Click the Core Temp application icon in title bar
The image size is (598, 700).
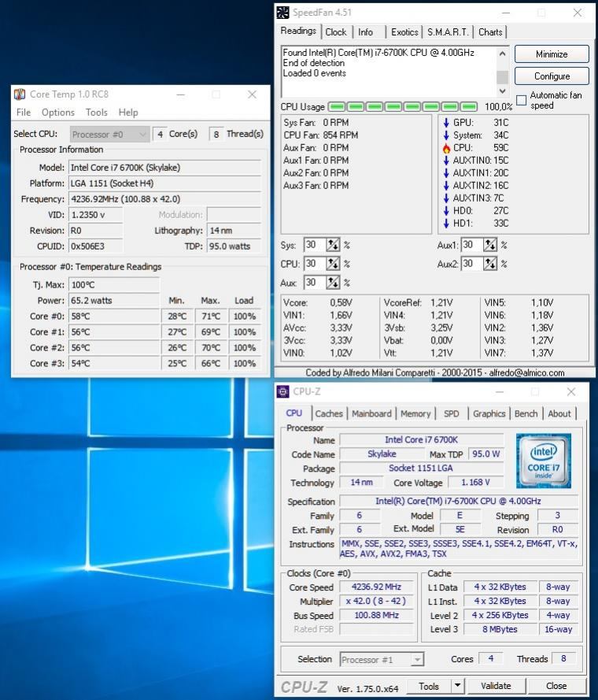pos(19,94)
